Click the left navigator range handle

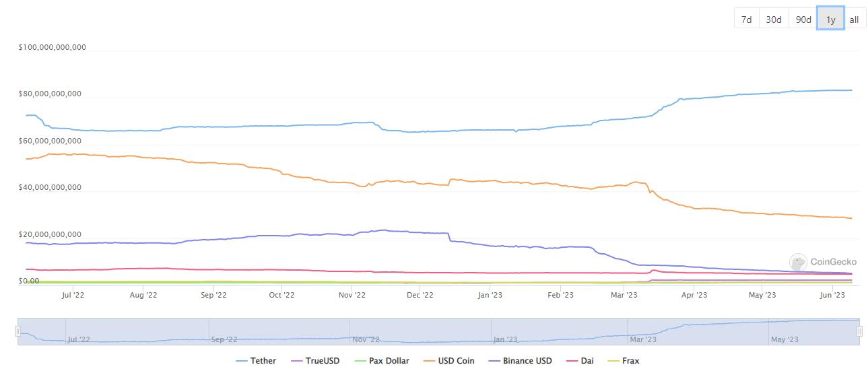pyautogui.click(x=18, y=331)
